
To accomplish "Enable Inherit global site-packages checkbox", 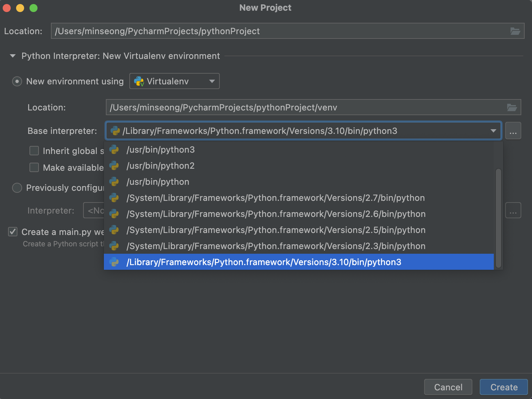I will (34, 151).
